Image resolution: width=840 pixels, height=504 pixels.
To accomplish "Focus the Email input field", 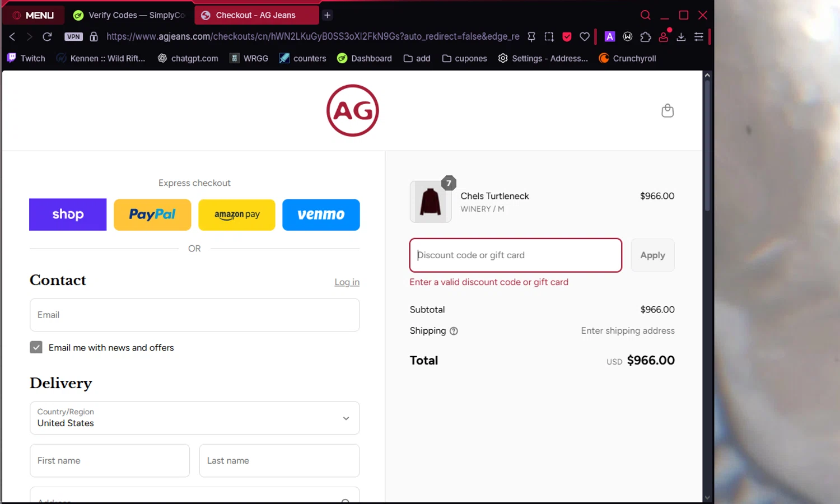I will [194, 315].
